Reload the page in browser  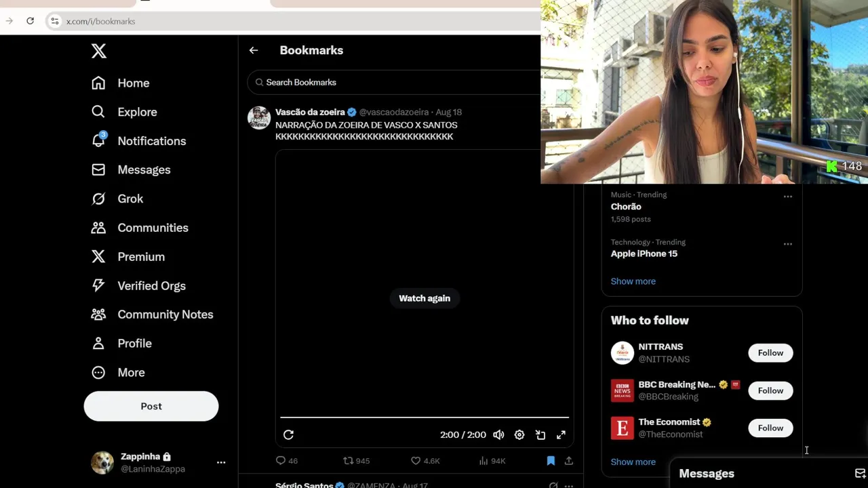(30, 21)
